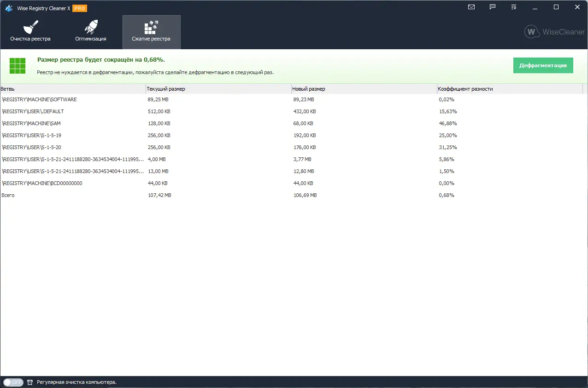Select the Сжатие реестра tab
This screenshot has height=388, width=588.
click(151, 32)
